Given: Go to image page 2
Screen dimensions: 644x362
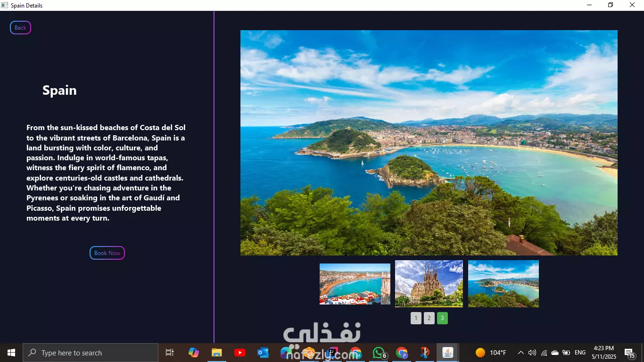Looking at the screenshot, I should point(429,318).
